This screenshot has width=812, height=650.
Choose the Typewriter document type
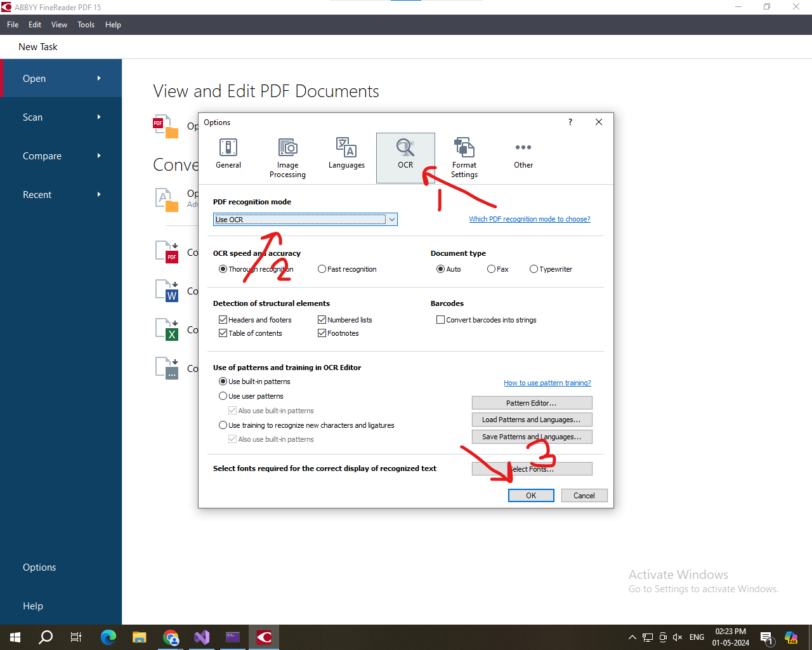click(534, 269)
